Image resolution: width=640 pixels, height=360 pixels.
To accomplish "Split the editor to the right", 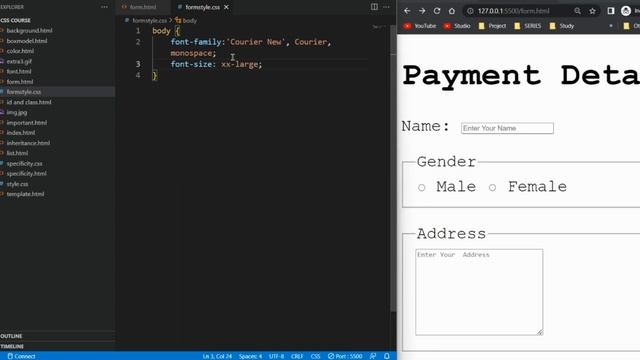I will point(374,7).
